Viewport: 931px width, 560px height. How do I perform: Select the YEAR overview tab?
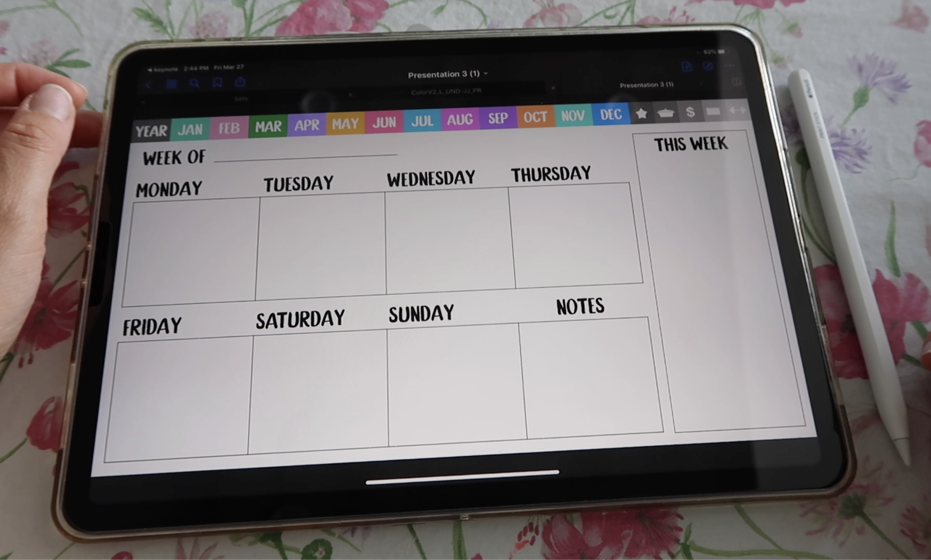[150, 120]
